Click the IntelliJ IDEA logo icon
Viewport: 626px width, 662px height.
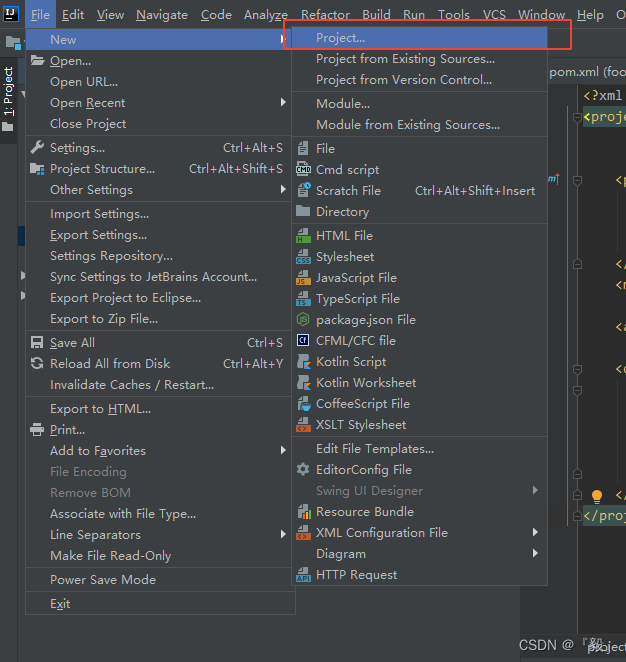pos(11,14)
